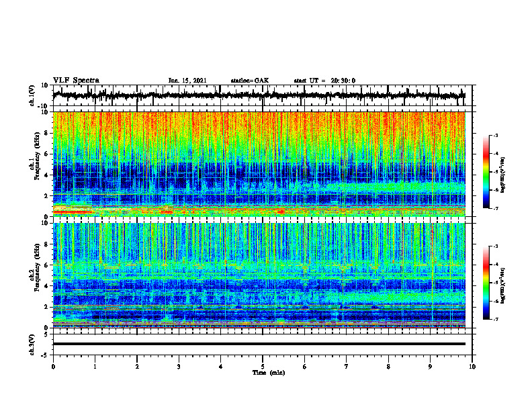Click the '-7' label on ch.2 colorbar

click(x=496, y=319)
